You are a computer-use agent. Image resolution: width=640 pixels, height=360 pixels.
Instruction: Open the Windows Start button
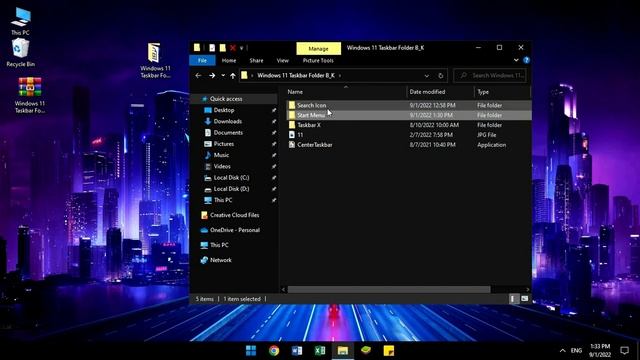251,351
